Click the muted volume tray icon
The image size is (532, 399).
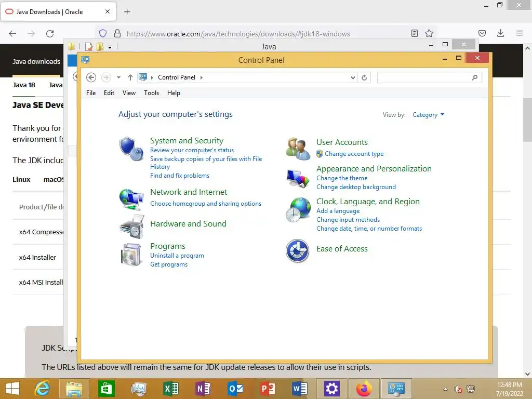pos(458,390)
